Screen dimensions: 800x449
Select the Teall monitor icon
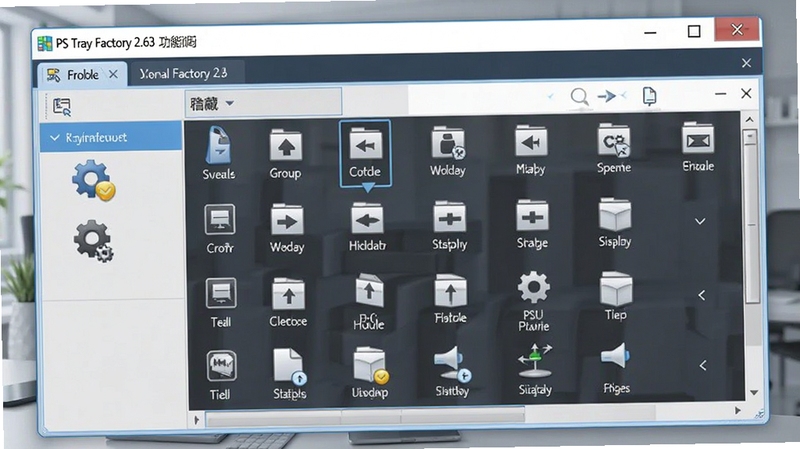point(221,293)
